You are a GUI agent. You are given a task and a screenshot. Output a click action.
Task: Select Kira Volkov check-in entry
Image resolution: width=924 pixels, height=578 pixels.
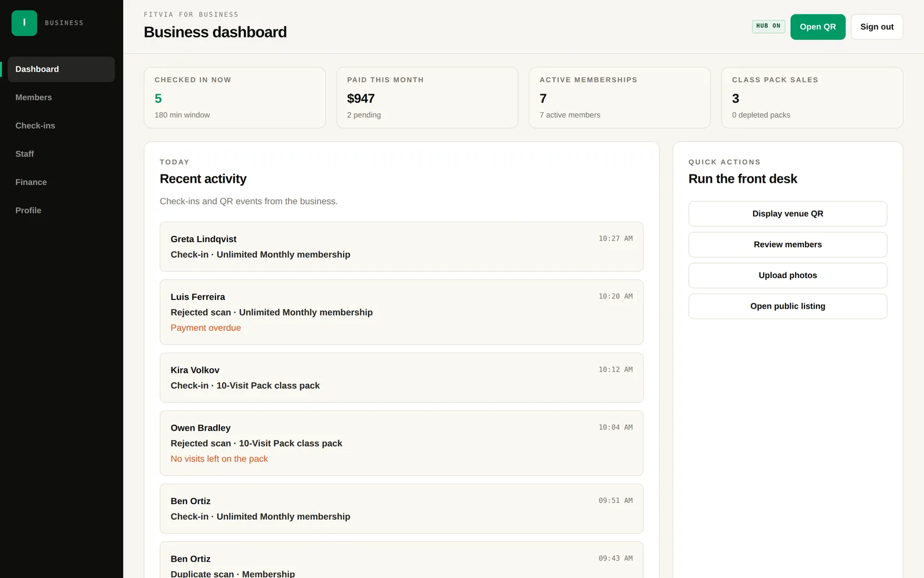coord(401,378)
